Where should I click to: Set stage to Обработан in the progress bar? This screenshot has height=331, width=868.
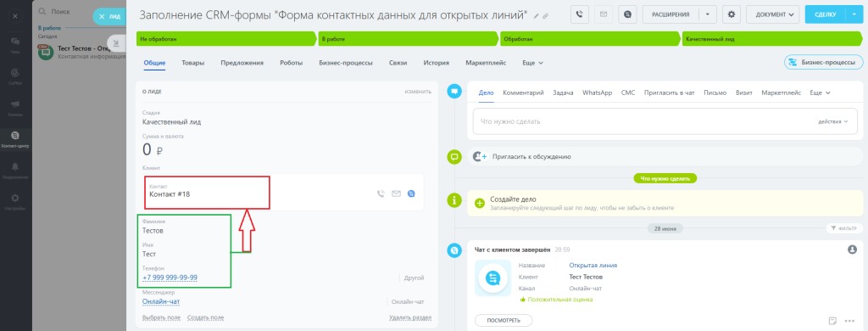point(589,39)
